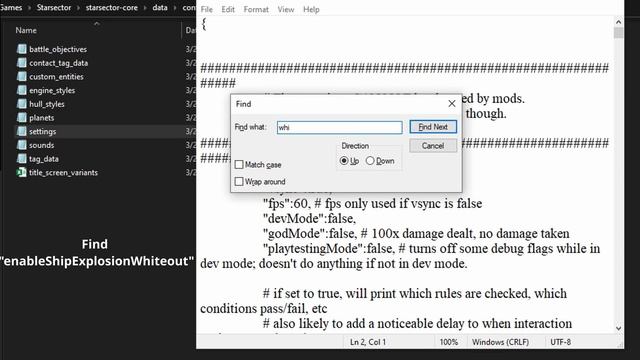Image resolution: width=640 pixels, height=360 pixels.
Task: Select the settings file name
Action: click(42, 131)
